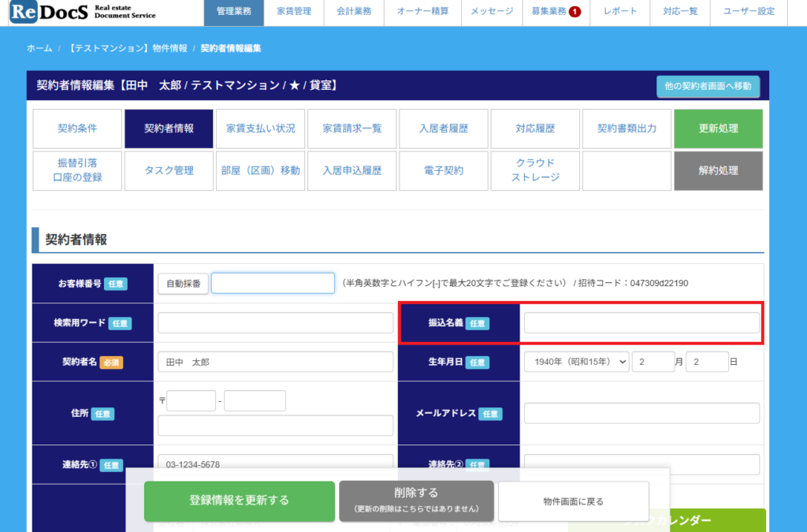Click the ReDocS logo
This screenshot has height=532, width=807.
tap(83, 12)
